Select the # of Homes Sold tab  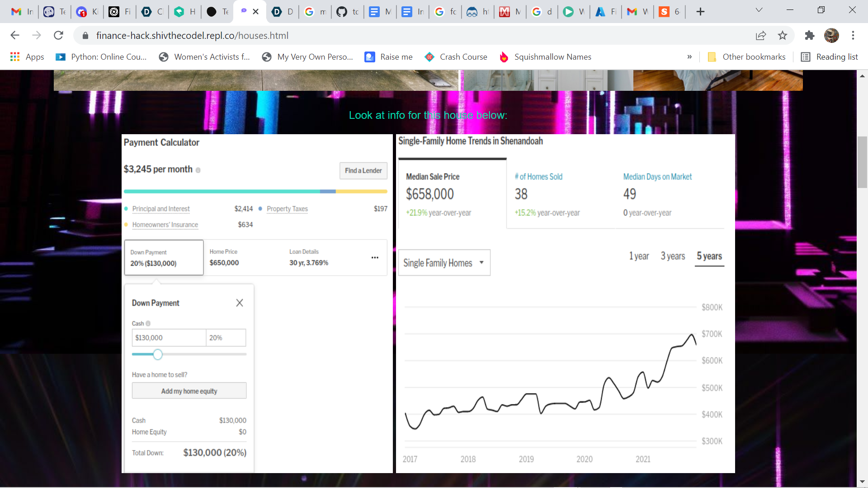click(x=538, y=177)
